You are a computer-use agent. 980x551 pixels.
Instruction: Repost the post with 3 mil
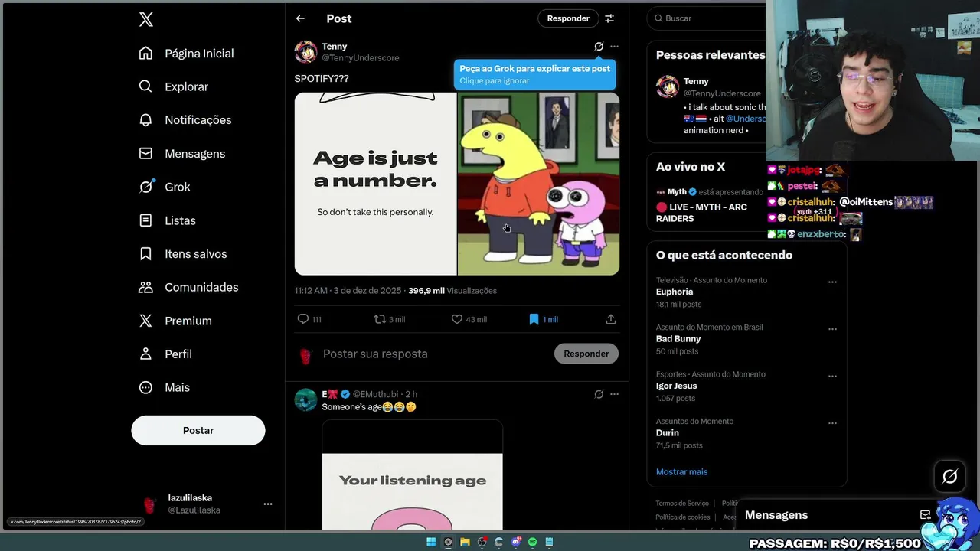click(389, 319)
